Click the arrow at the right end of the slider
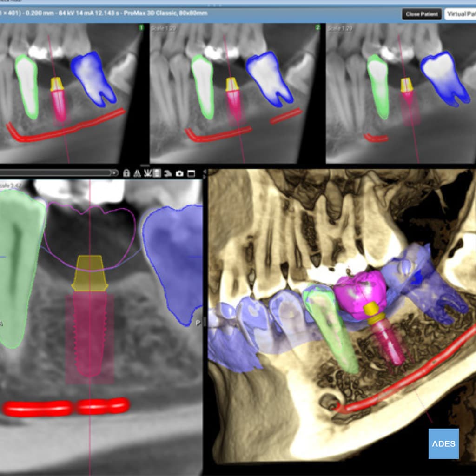 (x=115, y=173)
